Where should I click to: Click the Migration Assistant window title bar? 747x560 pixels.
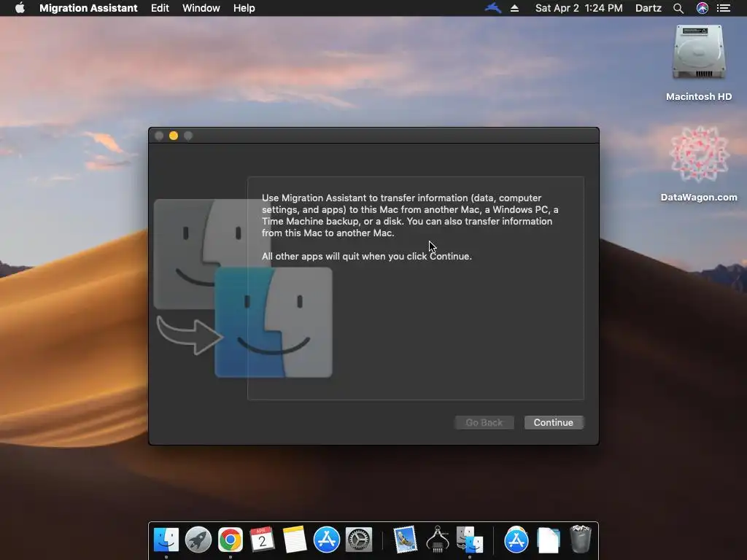pos(373,135)
